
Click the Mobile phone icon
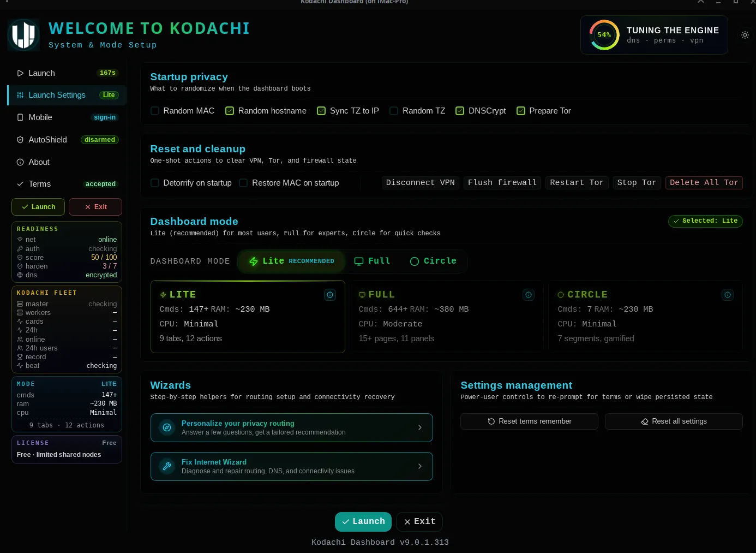[20, 117]
